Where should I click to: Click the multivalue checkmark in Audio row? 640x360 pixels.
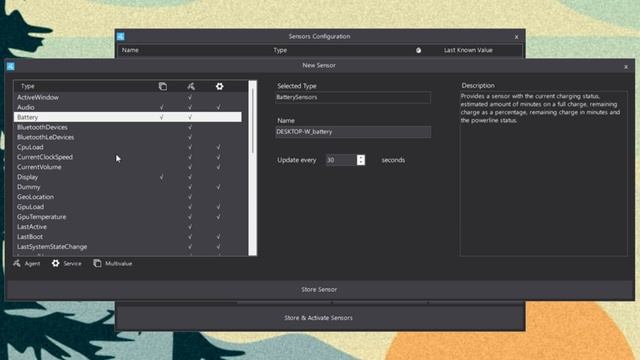click(162, 107)
